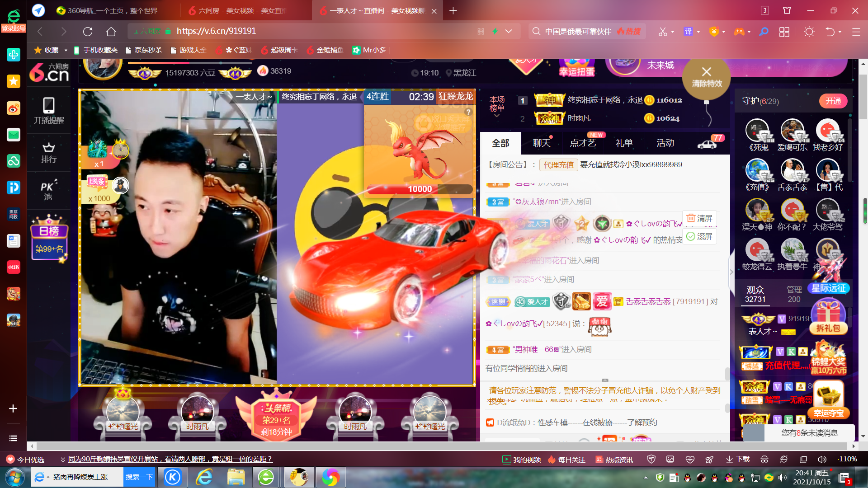Open the 幸运扭蛋 lucky capsule icon
Screen dimensions: 868x488
(x=576, y=68)
